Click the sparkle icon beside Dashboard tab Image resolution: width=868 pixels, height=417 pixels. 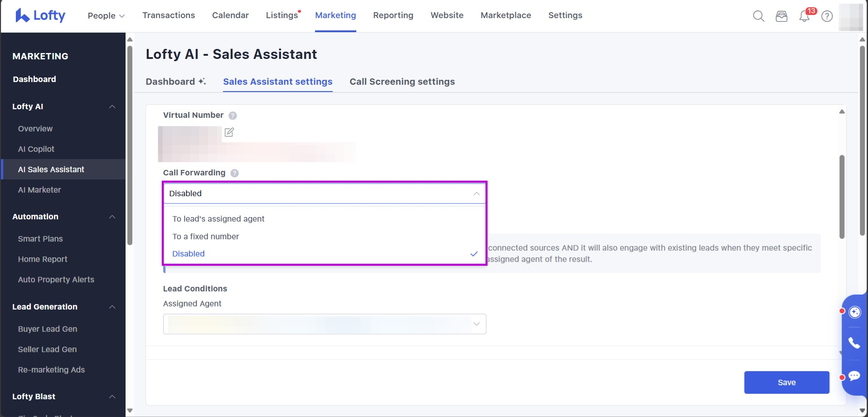(x=202, y=81)
